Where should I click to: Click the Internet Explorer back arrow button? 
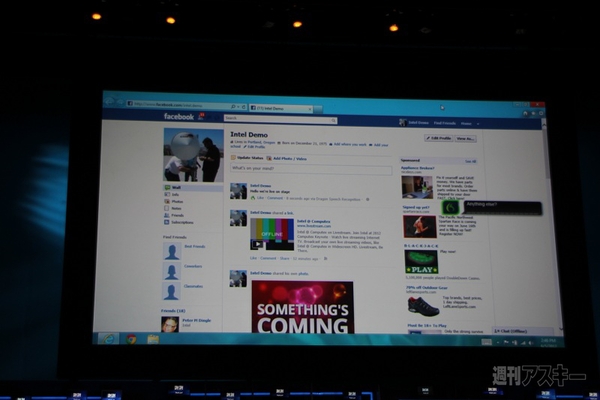click(110, 102)
